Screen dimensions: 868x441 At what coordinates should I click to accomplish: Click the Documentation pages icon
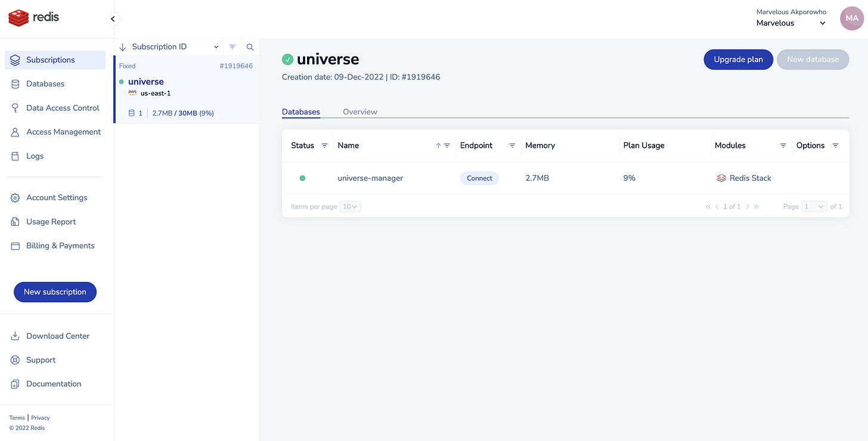point(15,384)
